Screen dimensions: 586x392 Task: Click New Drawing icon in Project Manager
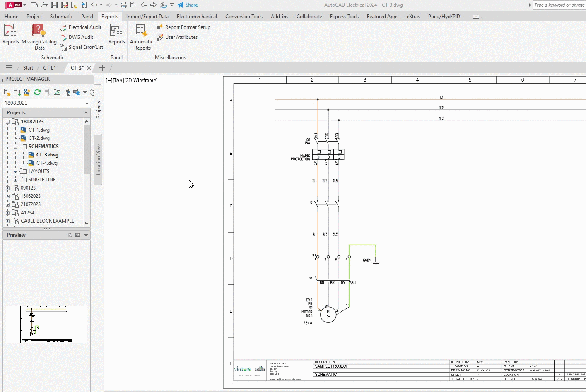[27, 92]
